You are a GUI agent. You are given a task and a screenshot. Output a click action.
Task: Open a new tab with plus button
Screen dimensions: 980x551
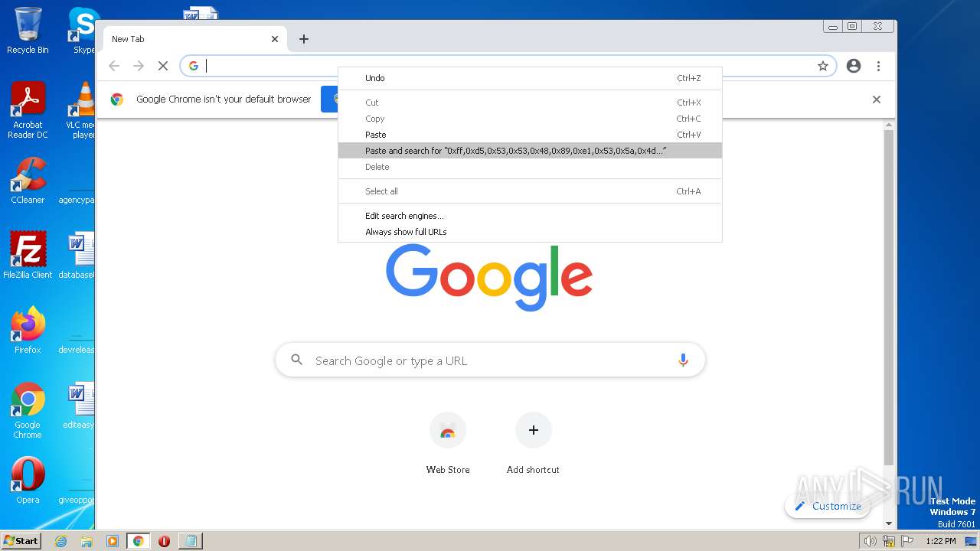[304, 39]
